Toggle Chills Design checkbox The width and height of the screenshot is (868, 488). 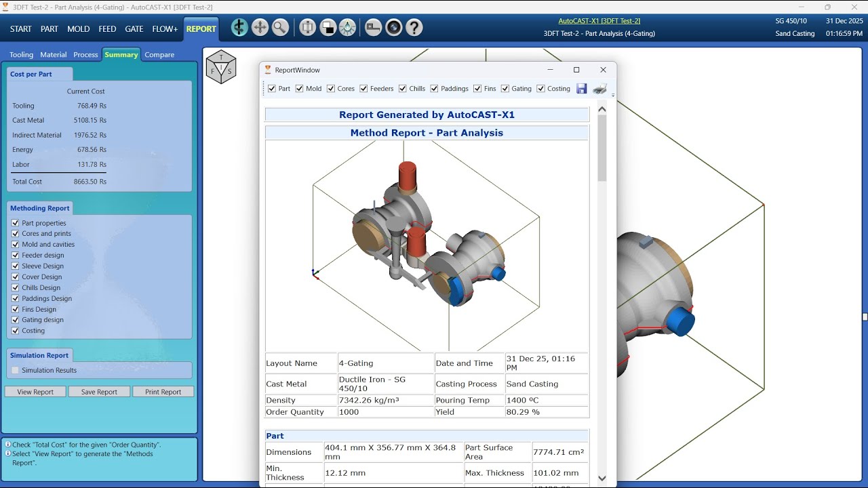[16, 288]
